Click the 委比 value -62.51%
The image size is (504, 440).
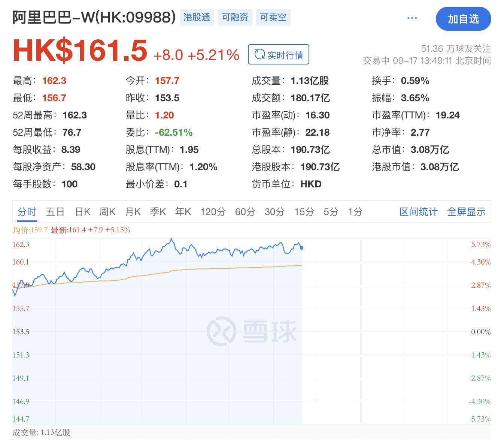pyautogui.click(x=174, y=132)
